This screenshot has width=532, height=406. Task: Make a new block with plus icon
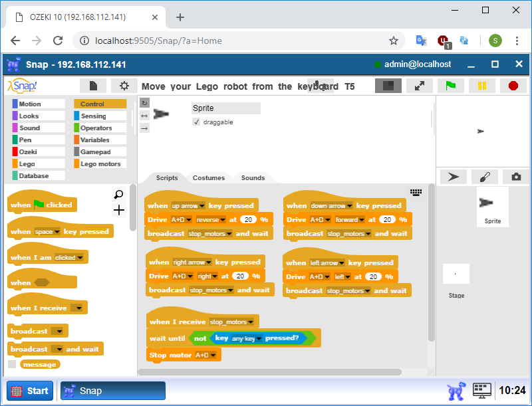(x=119, y=210)
